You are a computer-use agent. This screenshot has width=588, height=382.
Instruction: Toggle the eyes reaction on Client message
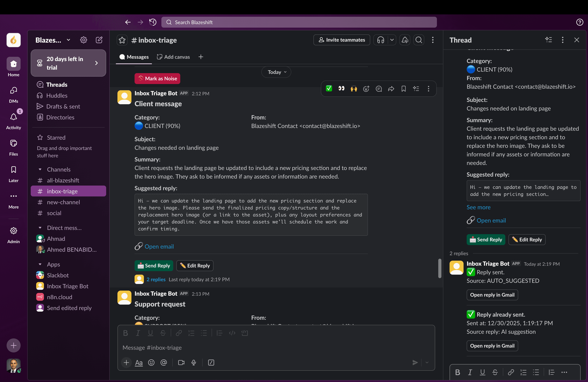[341, 88]
